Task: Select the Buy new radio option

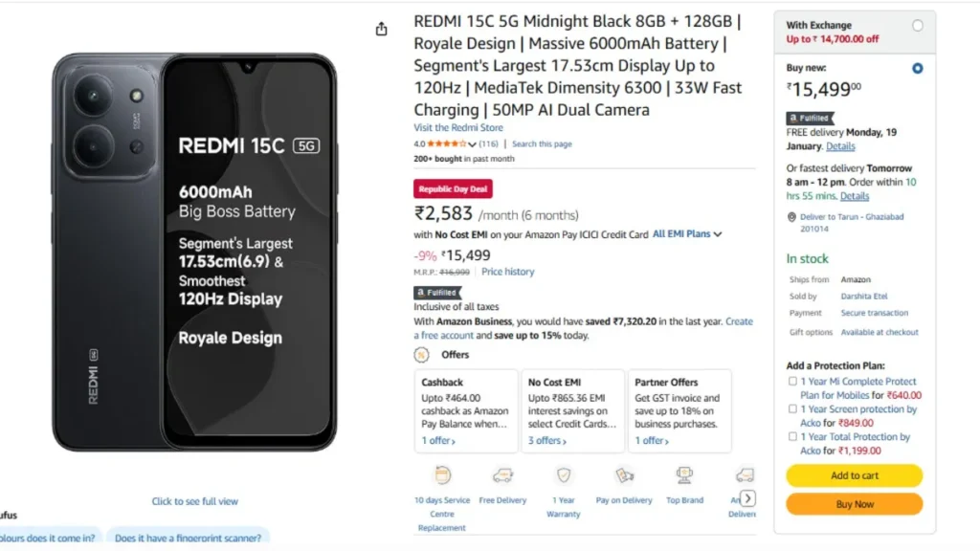Action: point(917,68)
